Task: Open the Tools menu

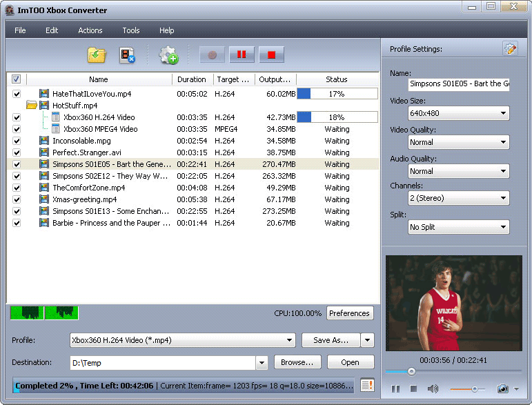Action: point(131,30)
